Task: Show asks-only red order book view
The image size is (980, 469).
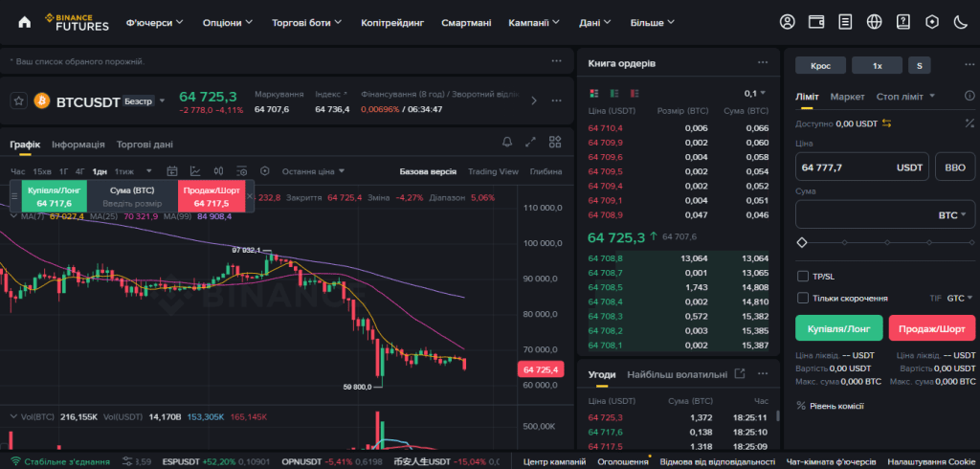Action: (635, 93)
